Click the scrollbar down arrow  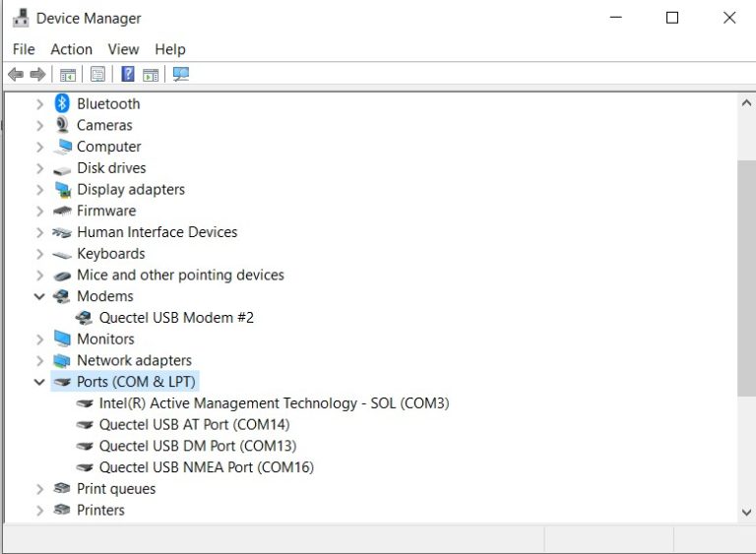click(746, 512)
